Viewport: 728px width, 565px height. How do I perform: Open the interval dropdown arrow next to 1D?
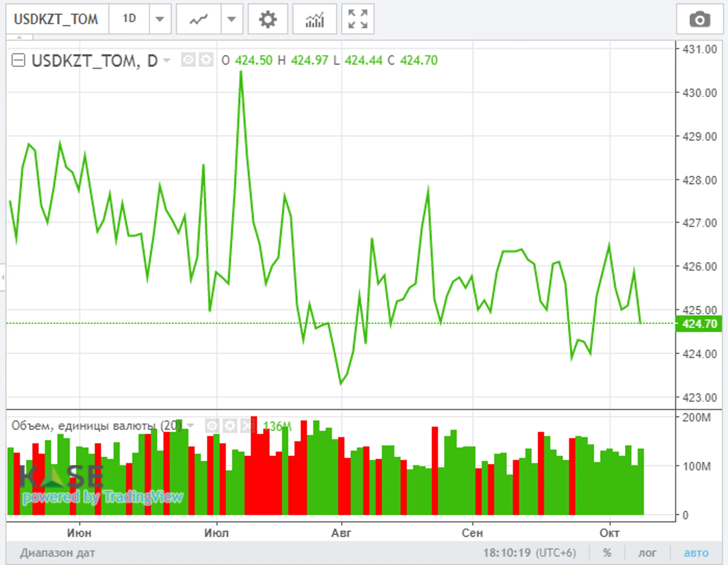click(160, 19)
